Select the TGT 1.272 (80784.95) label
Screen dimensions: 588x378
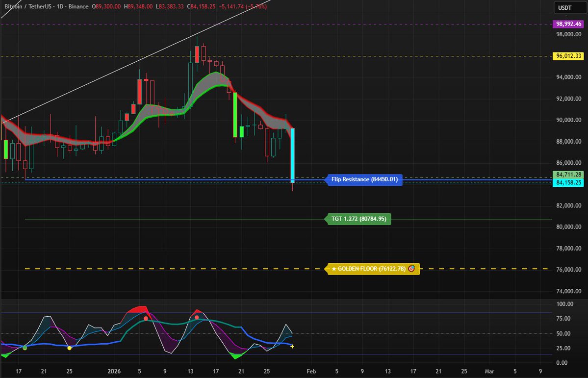pyautogui.click(x=358, y=219)
